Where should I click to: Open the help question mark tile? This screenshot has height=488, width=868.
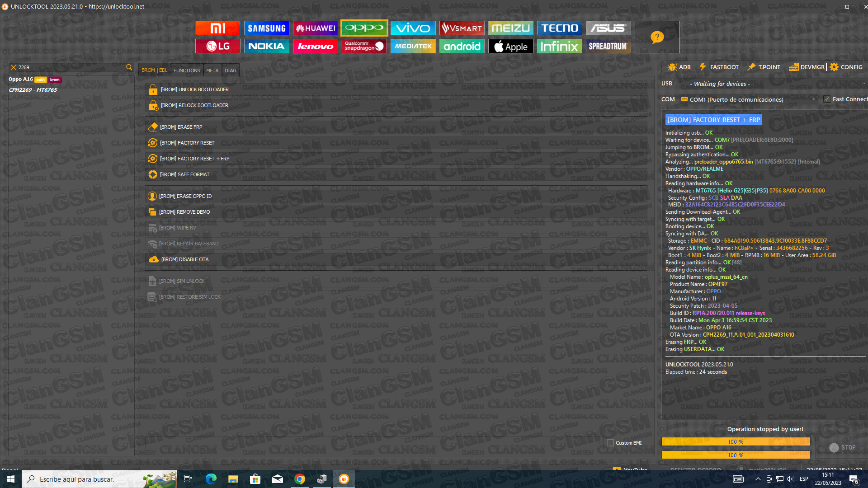point(657,37)
